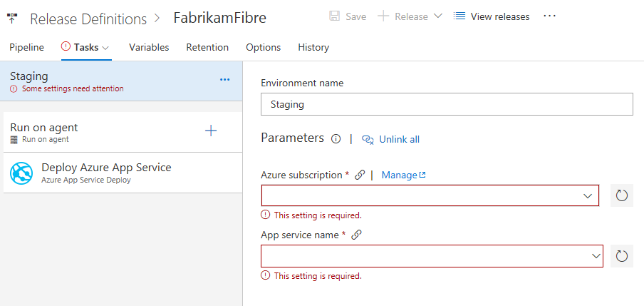Image resolution: width=644 pixels, height=306 pixels.
Task: Click the Parameters info icon
Action: pos(336,139)
